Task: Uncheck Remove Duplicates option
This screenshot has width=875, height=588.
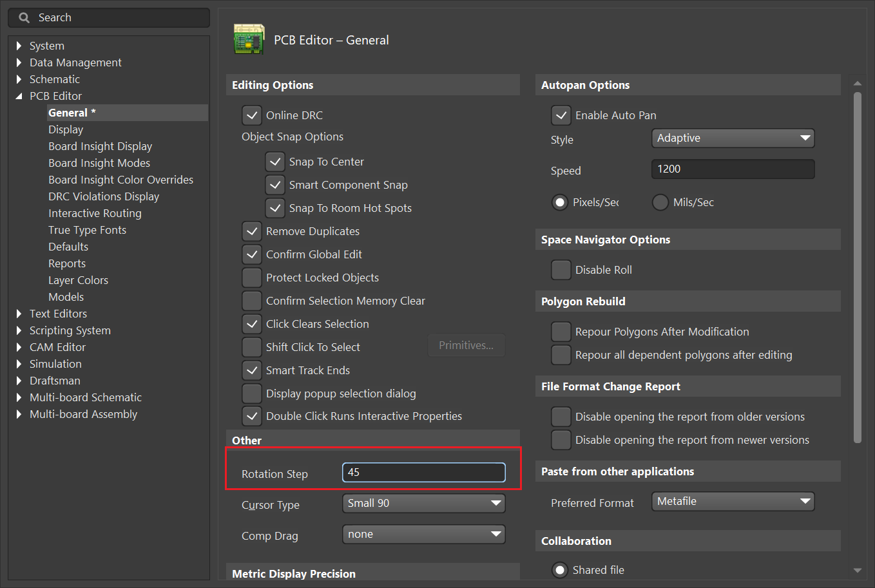Action: pyautogui.click(x=251, y=231)
